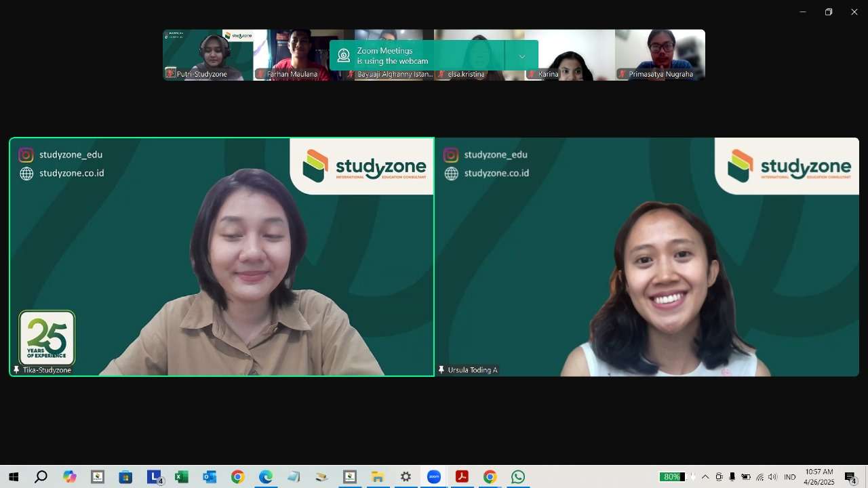Open Windows Settings gear icon
The image size is (868, 488).
406,477
